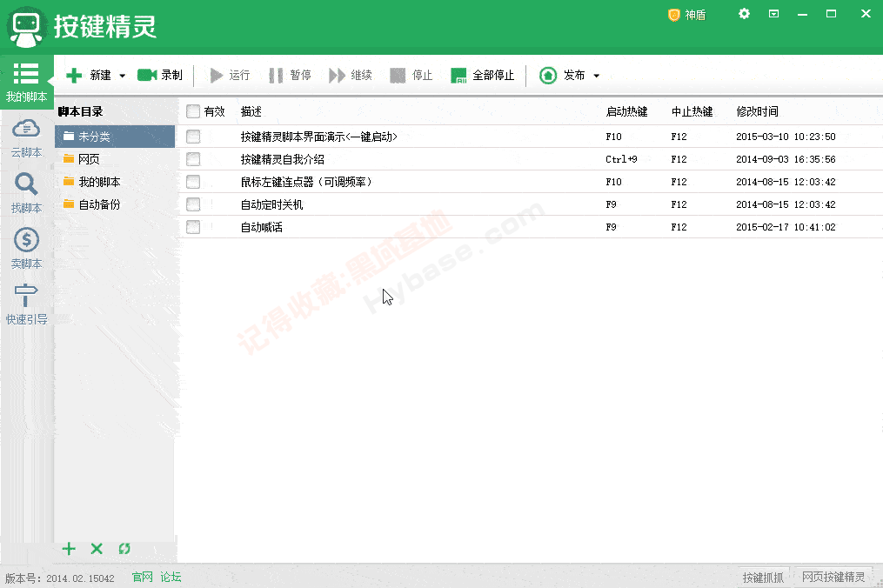
Task: Click the 按键精灵 robot logo
Action: pyautogui.click(x=26, y=27)
